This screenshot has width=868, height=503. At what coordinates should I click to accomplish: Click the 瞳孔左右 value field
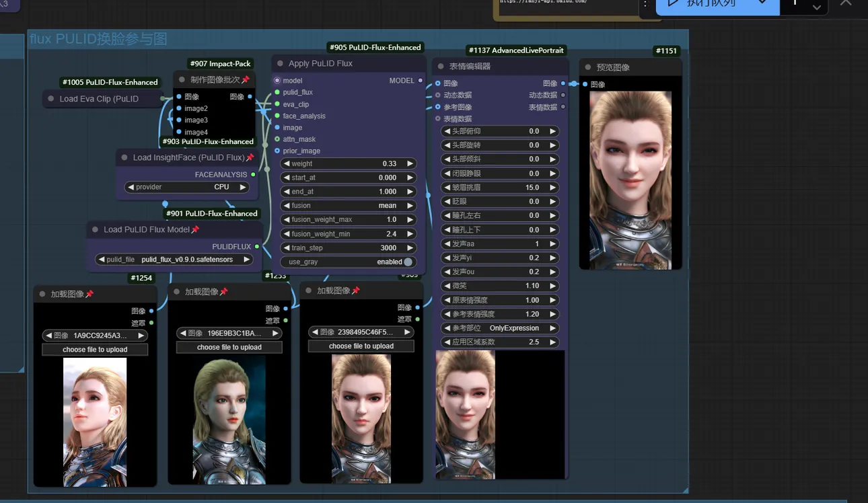click(x=500, y=216)
